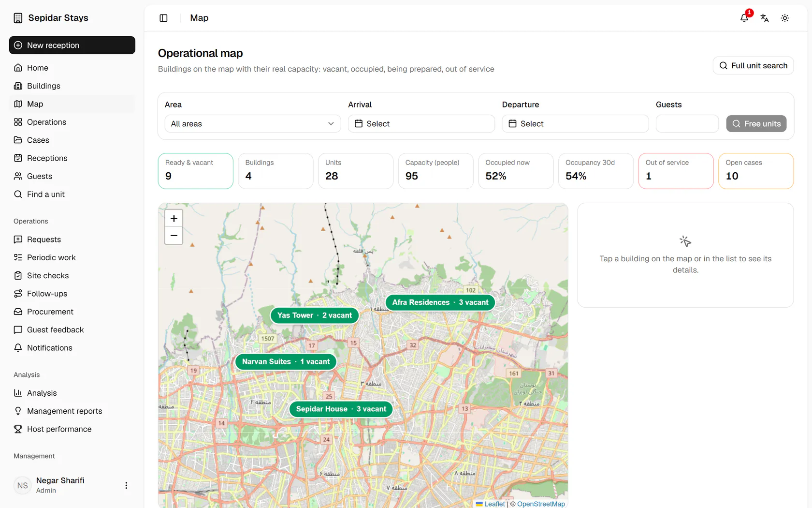Click the Buildings sidebar icon
This screenshot has width=812, height=508.
pos(18,86)
